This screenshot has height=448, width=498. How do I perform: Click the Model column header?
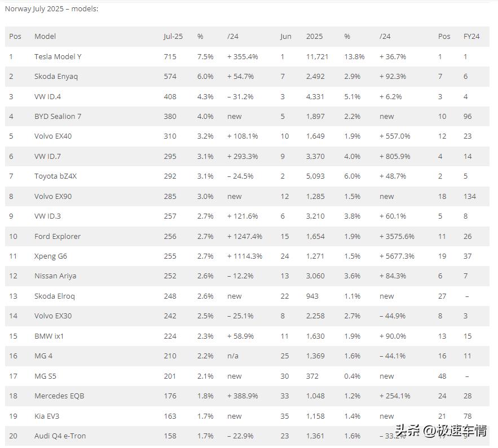[x=45, y=37]
